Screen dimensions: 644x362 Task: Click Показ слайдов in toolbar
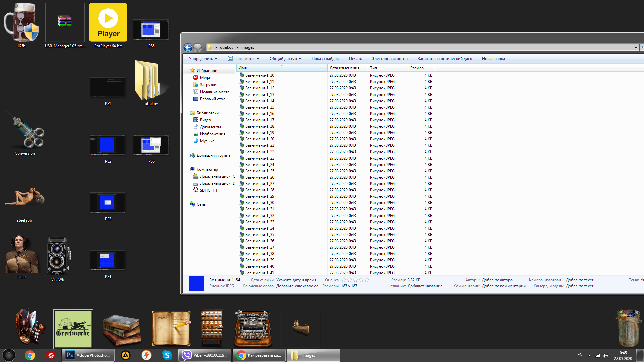[325, 59]
